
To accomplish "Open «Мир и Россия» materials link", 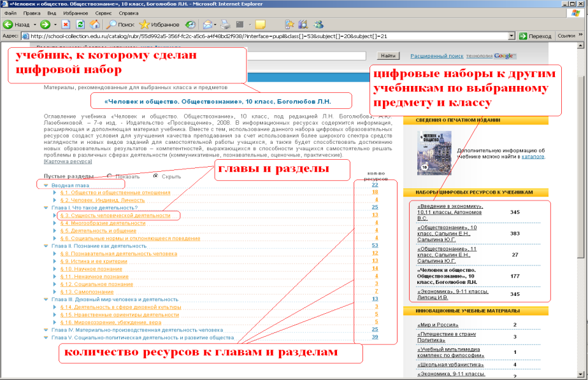I will [438, 325].
